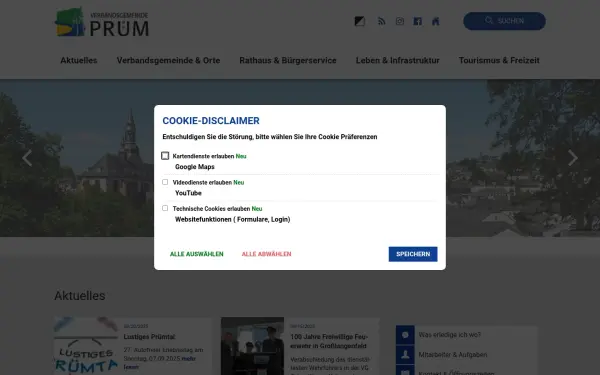Click the Google Maps label
Image resolution: width=600 pixels, height=375 pixels.
point(195,167)
